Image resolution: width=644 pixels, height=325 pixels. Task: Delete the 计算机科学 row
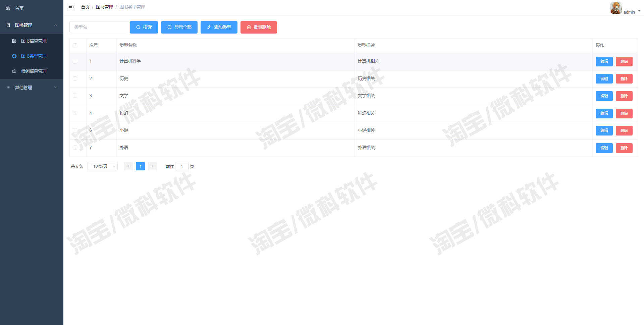pyautogui.click(x=624, y=61)
